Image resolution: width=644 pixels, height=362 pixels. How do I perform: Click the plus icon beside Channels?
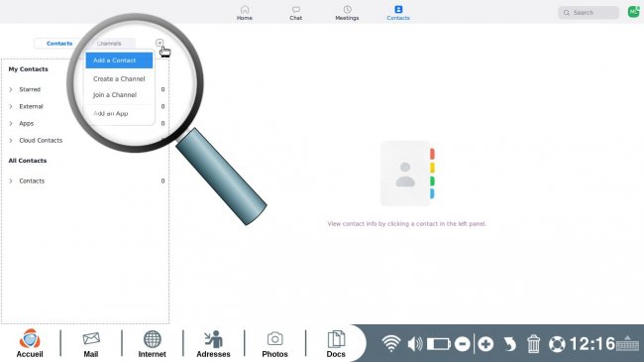tap(160, 43)
